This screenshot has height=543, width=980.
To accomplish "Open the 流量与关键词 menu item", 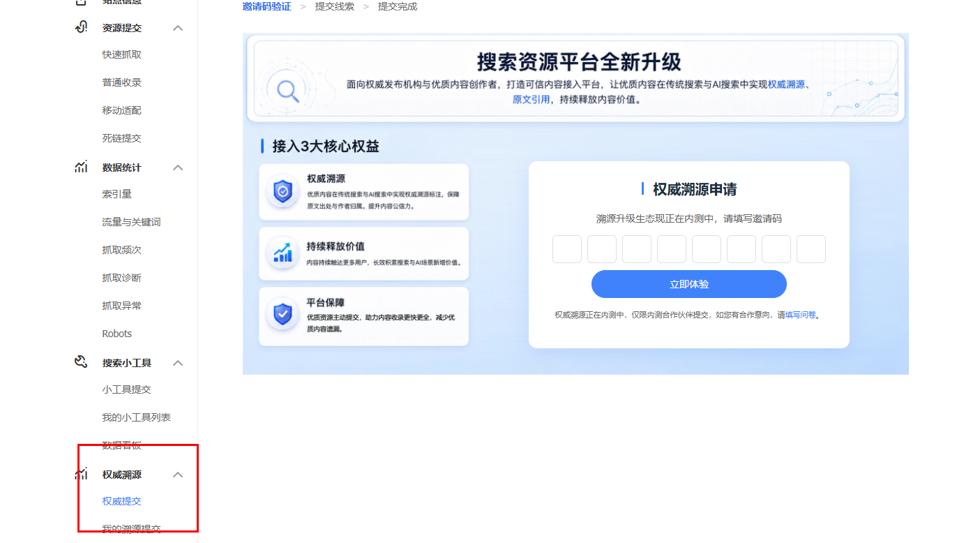I will tap(131, 222).
